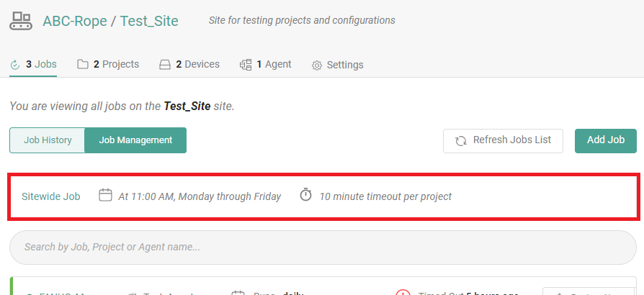Click the Devices drive icon

(165, 65)
